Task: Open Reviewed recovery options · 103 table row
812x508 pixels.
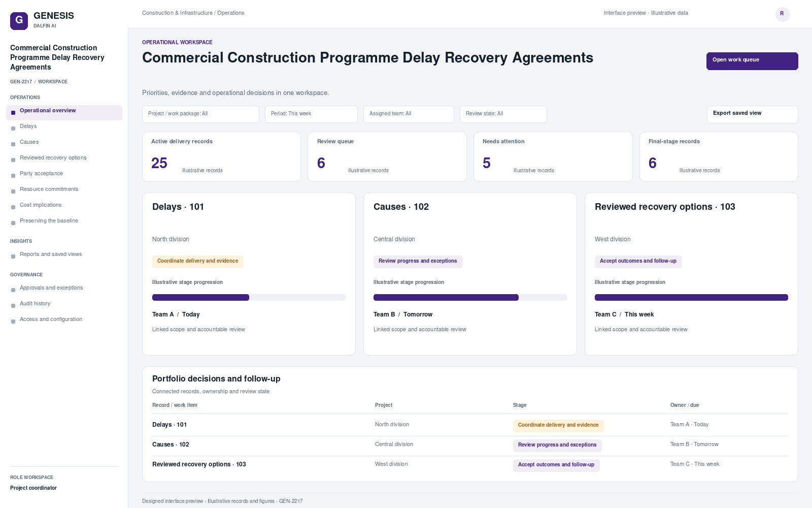Action: click(x=470, y=465)
